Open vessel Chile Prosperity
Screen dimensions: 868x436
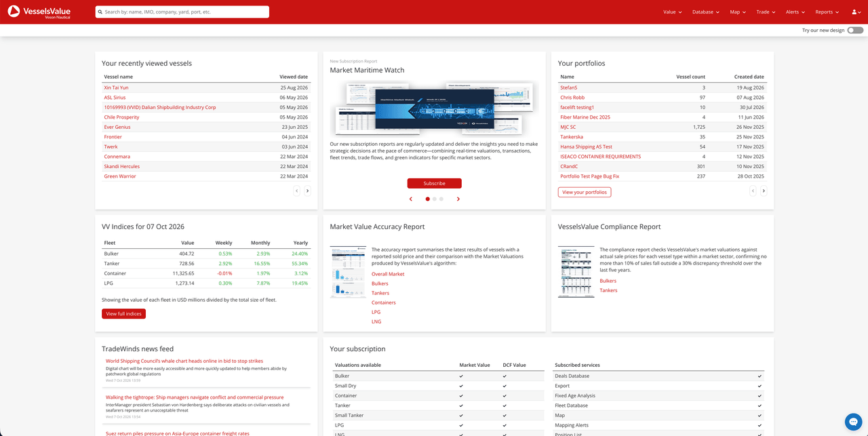coord(121,117)
